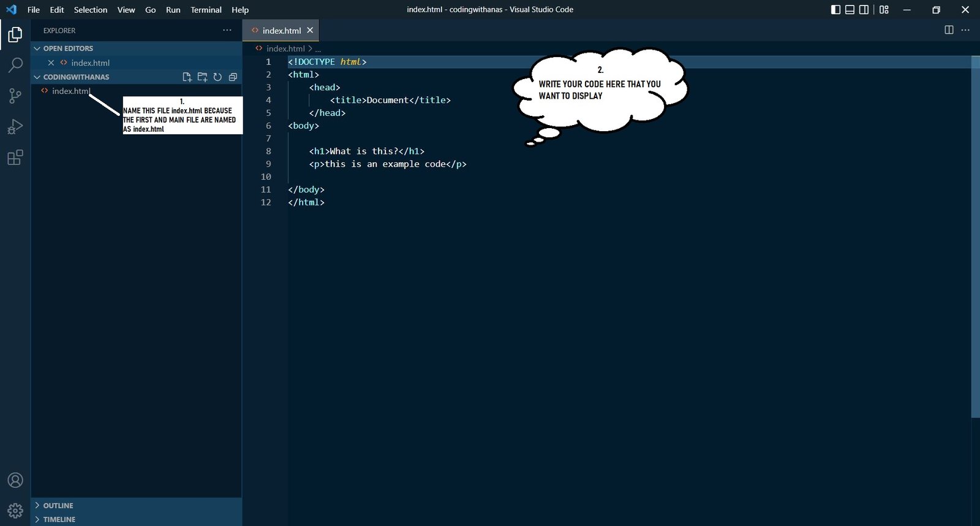Toggle the secondary side bar layout
Screen dimensions: 980x526
pos(864,9)
